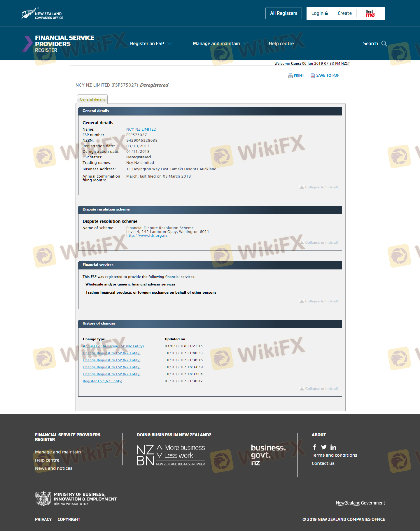Open the NCY NZ LIMITED name link

[141, 129]
